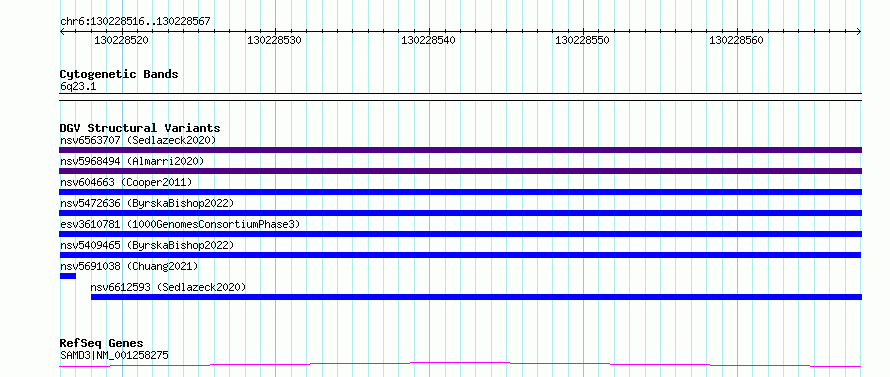This screenshot has width=890, height=377.
Task: Select the Cytogenetic Bands track title
Action: 119,74
